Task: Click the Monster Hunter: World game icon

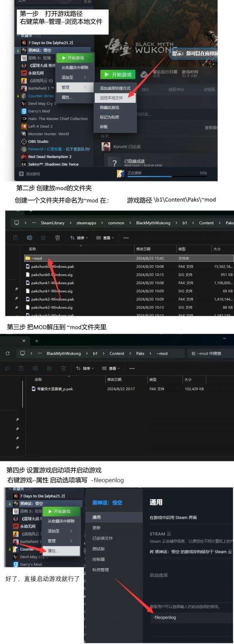Action: tap(24, 134)
